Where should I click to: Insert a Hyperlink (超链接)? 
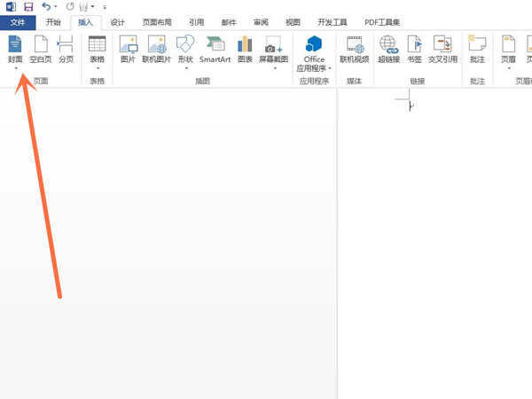(x=389, y=50)
